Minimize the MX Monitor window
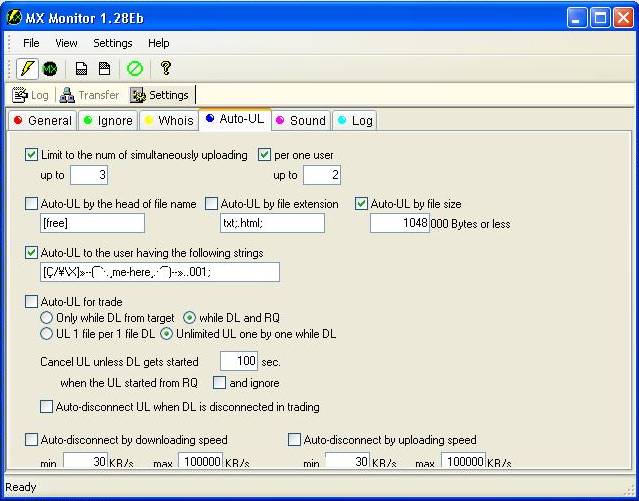The height and width of the screenshot is (501, 639). pyautogui.click(x=577, y=18)
